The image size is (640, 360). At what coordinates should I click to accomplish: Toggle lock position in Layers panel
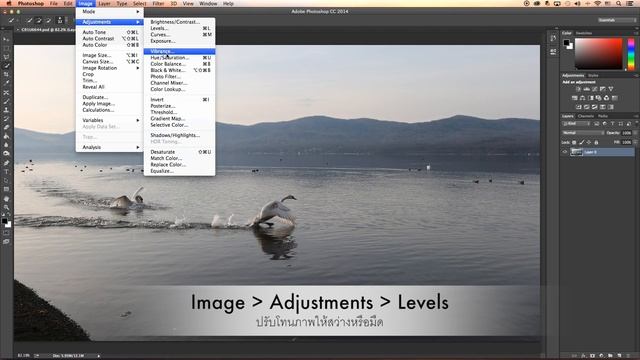coord(589,142)
